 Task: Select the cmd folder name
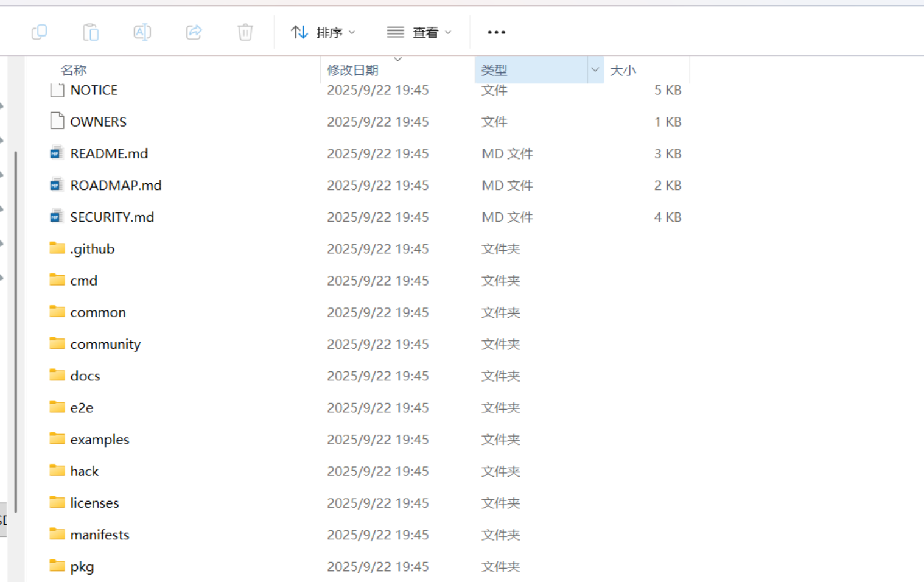coord(84,281)
